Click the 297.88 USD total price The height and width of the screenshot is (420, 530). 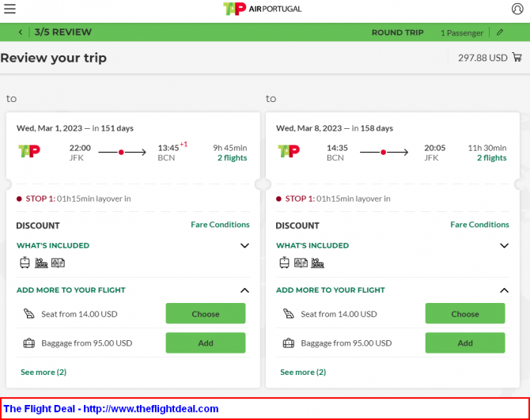coord(483,58)
